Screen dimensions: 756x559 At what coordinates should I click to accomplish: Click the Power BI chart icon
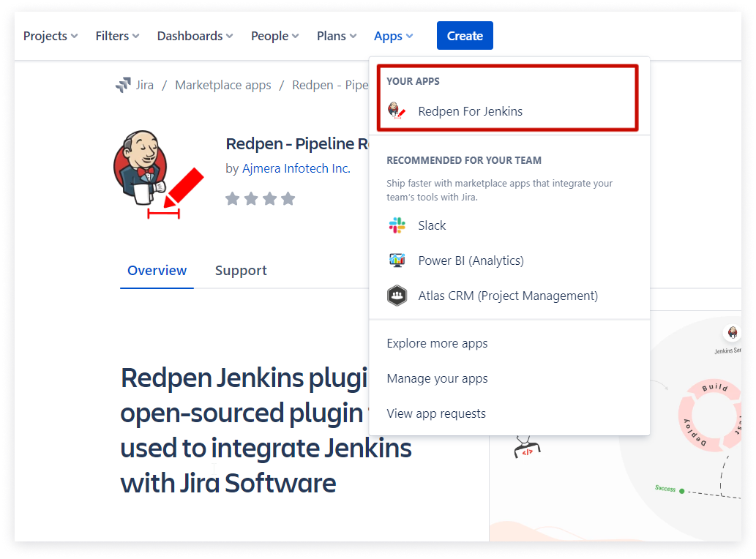(x=397, y=260)
